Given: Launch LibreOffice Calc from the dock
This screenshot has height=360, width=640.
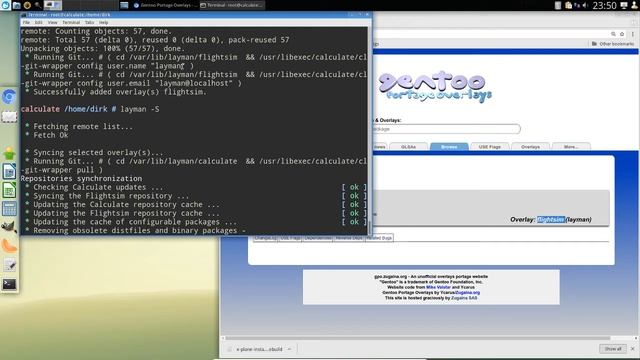Looking at the screenshot, I should tap(9, 190).
